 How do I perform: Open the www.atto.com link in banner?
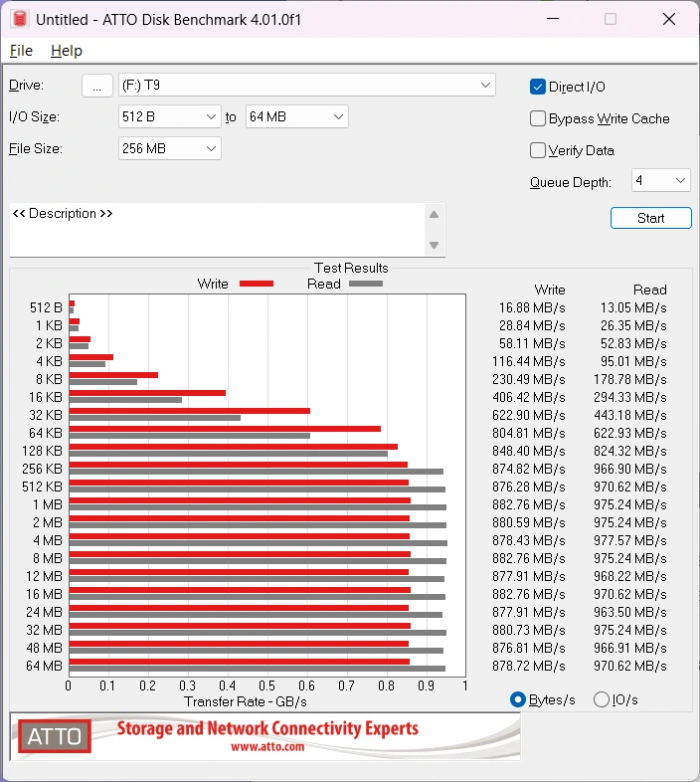point(267,746)
